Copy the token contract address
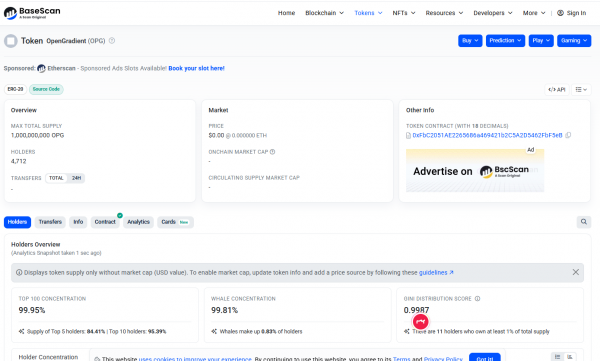Screen dimensions: 600x361 click(568, 135)
